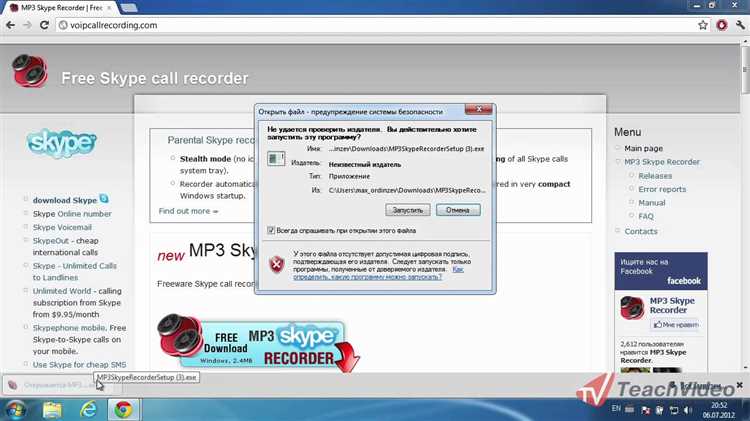Open the Windows Start menu

click(x=15, y=410)
